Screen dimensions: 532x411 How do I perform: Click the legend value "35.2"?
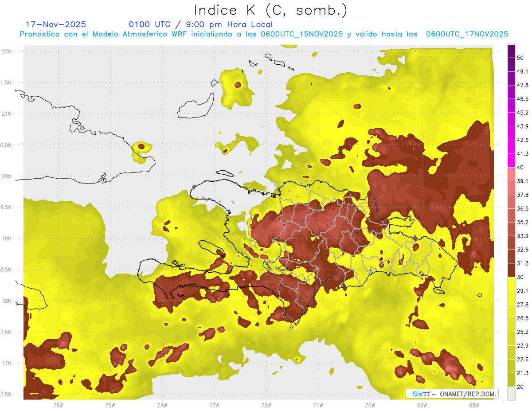tap(523, 222)
